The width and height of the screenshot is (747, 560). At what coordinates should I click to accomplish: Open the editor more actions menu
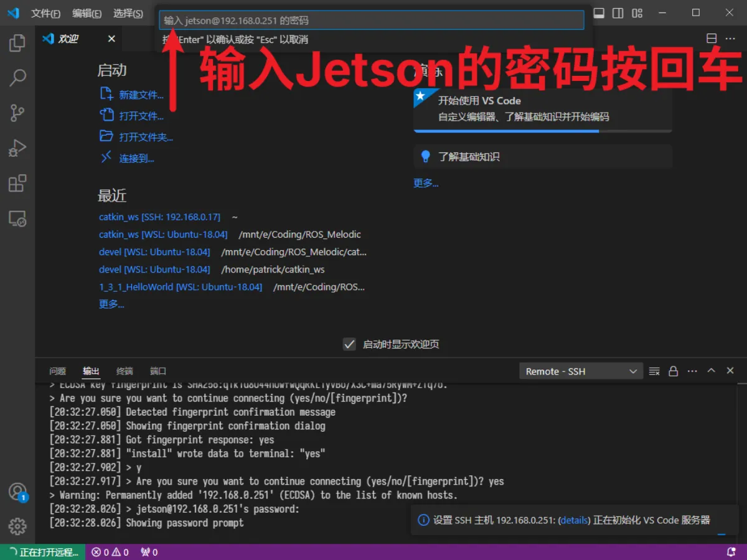point(730,38)
